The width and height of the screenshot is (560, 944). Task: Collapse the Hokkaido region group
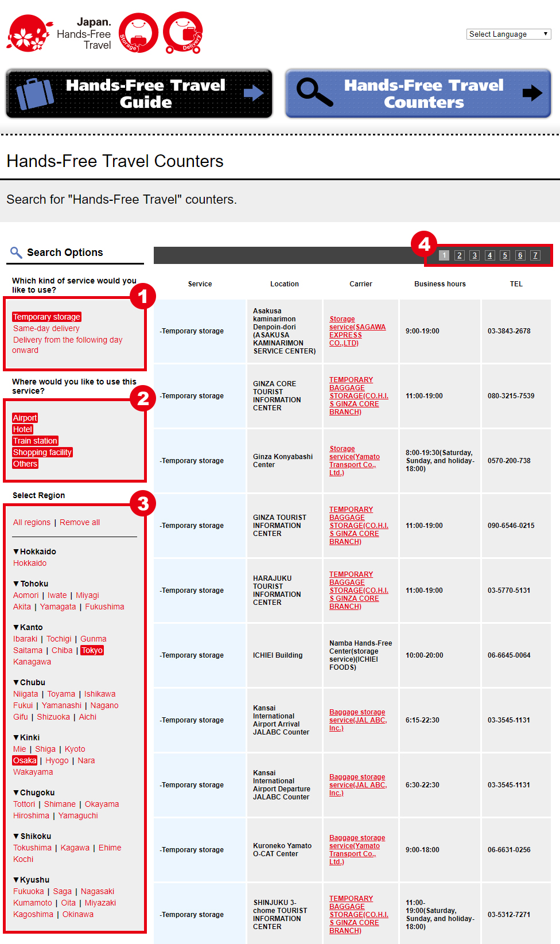point(34,551)
